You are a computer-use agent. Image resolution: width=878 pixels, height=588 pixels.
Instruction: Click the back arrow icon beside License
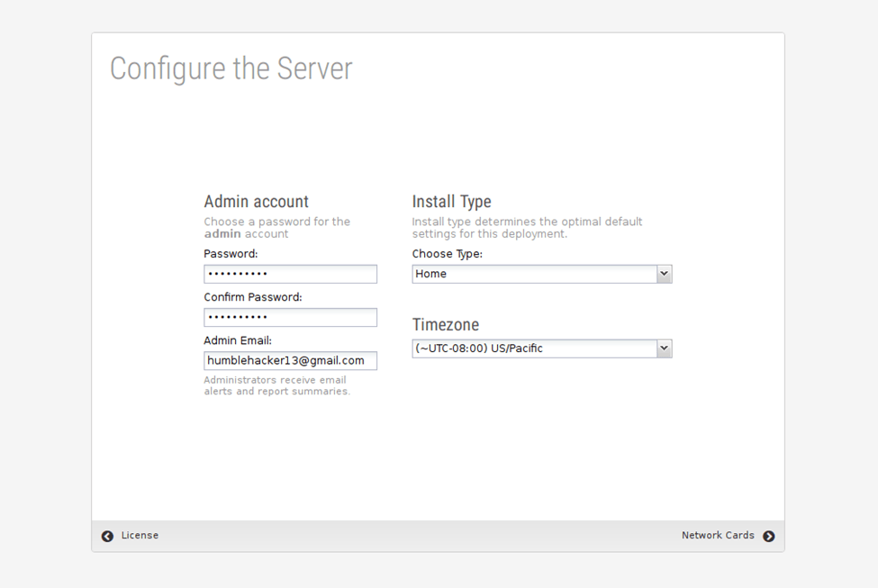pos(107,536)
